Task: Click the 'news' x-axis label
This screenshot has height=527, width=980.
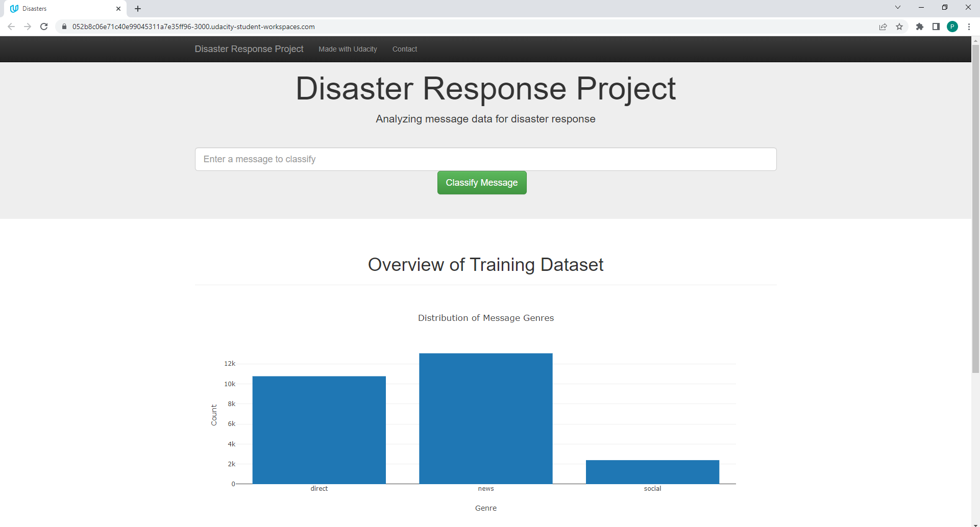Action: point(486,489)
